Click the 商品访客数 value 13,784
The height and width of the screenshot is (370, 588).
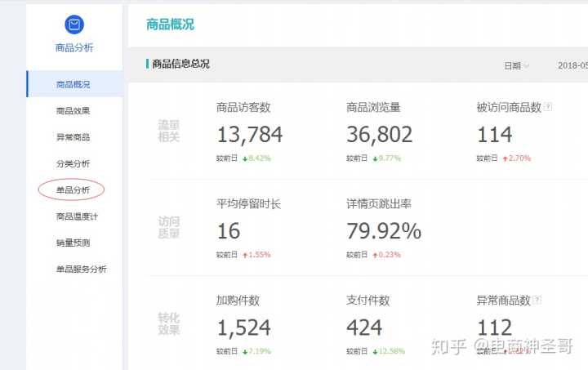249,135
